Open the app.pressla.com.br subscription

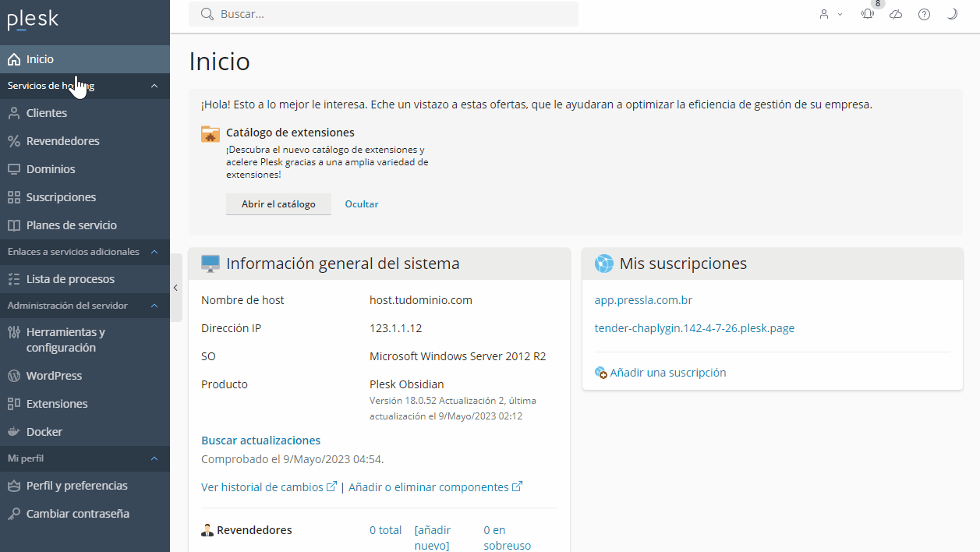pos(643,300)
